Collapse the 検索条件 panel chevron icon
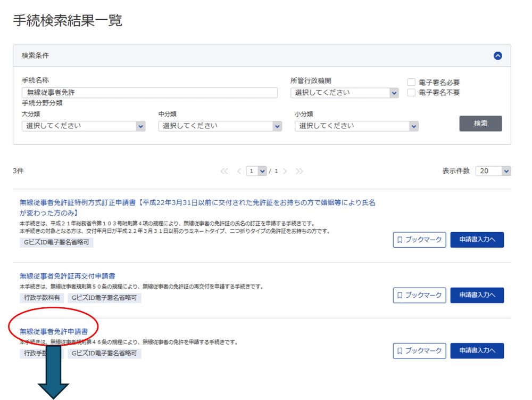Image resolution: width=532 pixels, height=400 pixels. click(x=498, y=55)
